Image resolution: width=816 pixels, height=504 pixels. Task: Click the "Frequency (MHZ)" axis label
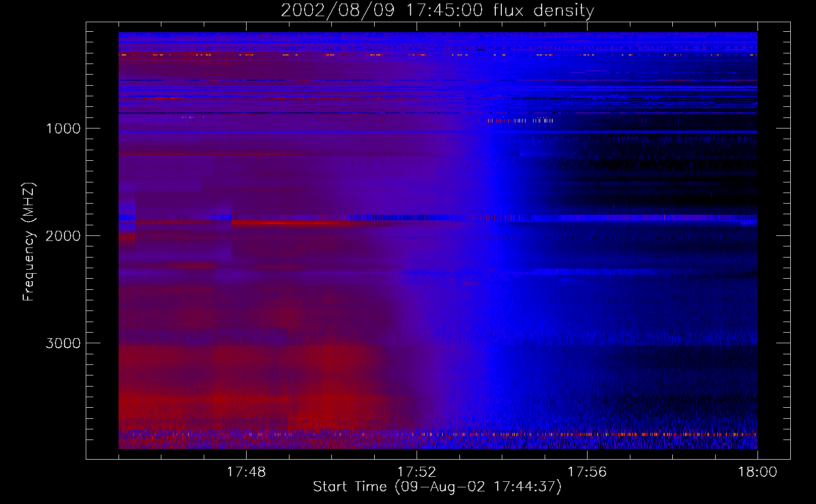tap(29, 241)
